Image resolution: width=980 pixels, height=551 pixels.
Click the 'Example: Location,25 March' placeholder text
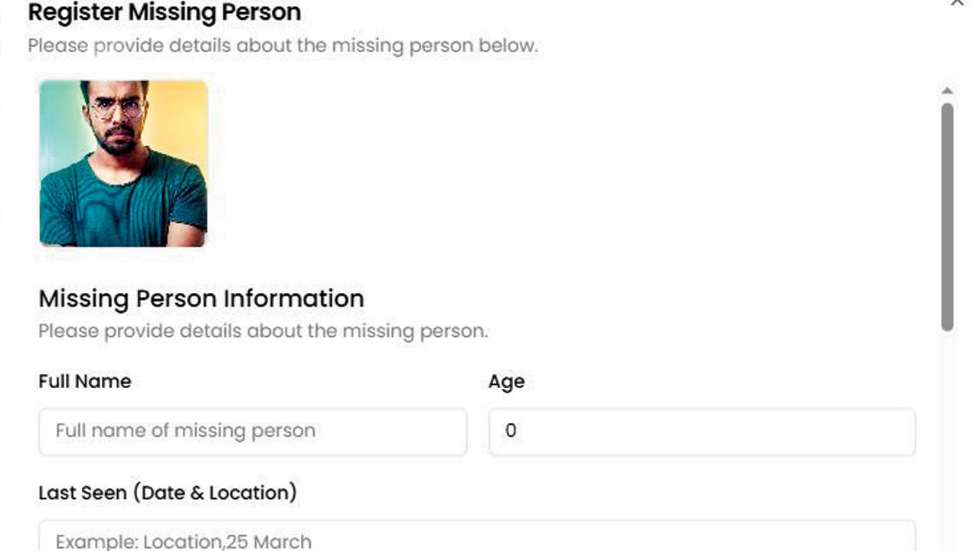point(184,542)
